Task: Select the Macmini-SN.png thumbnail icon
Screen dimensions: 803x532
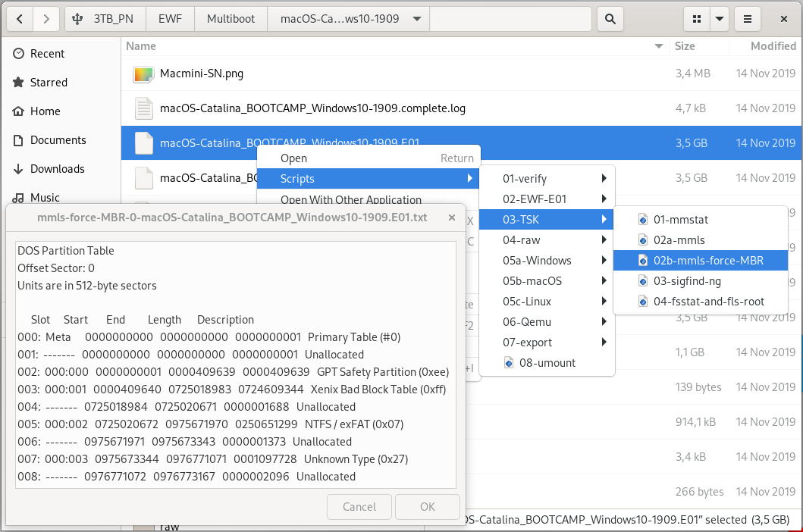Action: 143,74
